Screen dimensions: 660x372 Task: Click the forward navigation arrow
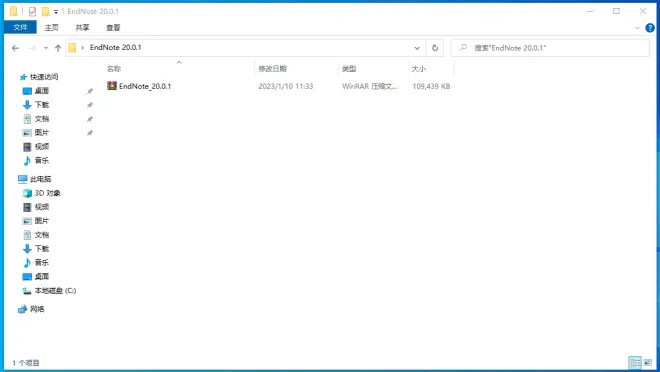[x=32, y=48]
